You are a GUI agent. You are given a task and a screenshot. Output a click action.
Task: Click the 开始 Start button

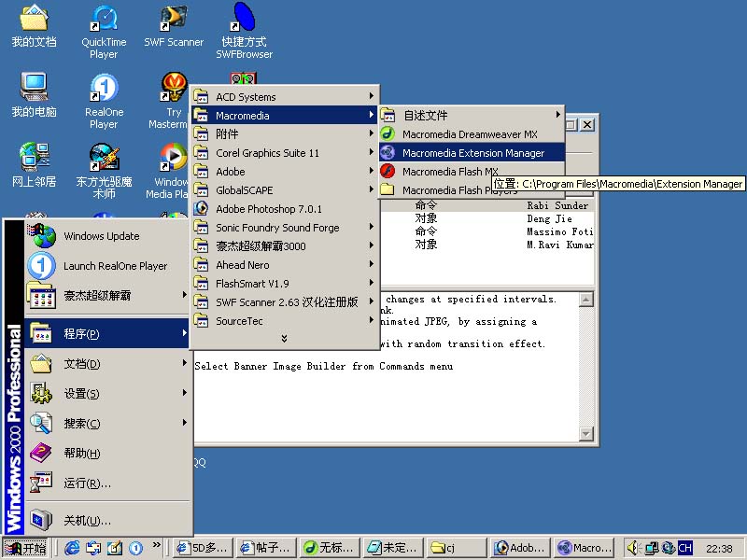[x=25, y=548]
